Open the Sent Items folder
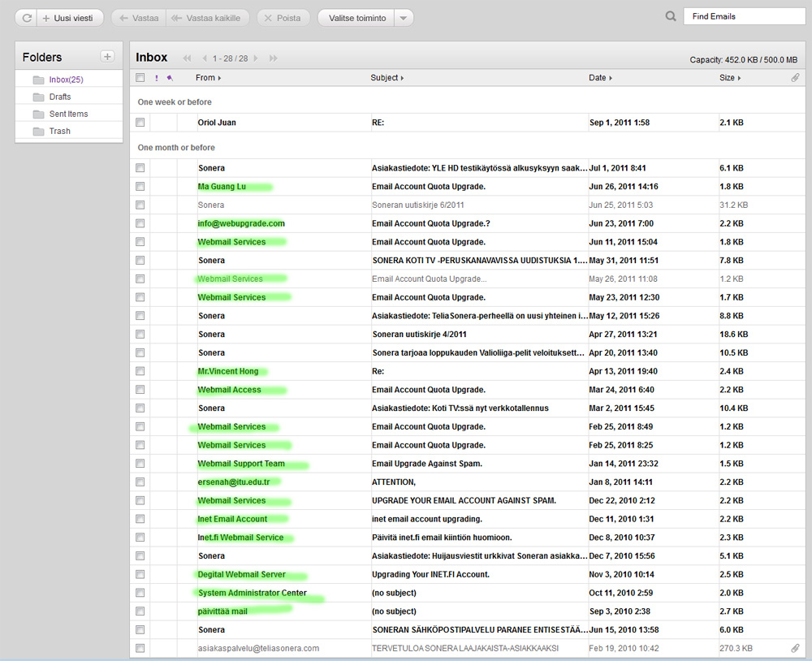 (x=68, y=114)
